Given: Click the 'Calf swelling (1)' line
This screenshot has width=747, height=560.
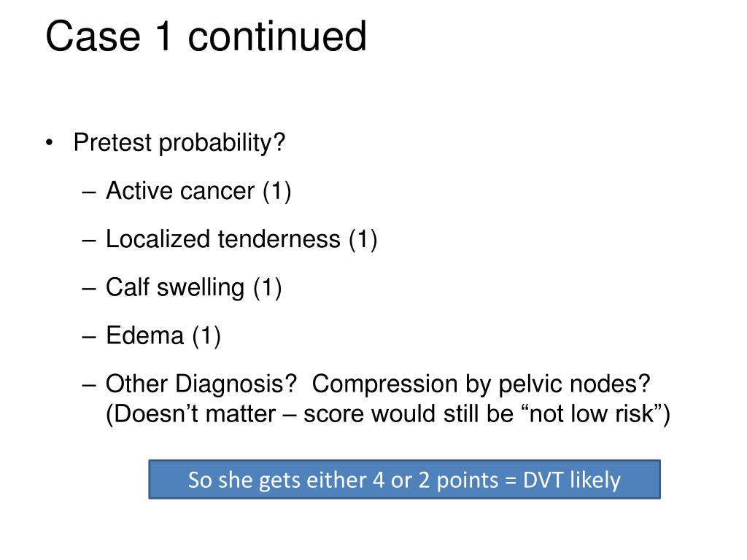Looking at the screenshot, I should 194,287.
